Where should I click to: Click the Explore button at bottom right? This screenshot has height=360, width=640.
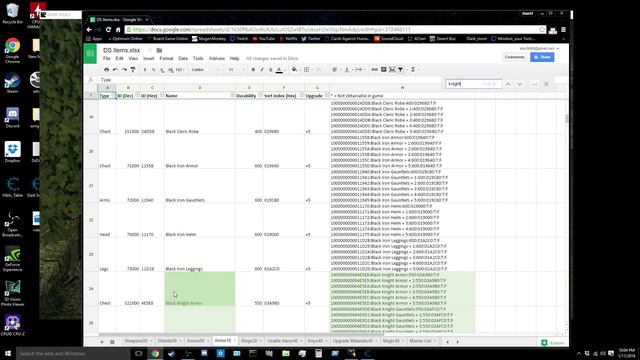coord(553,343)
